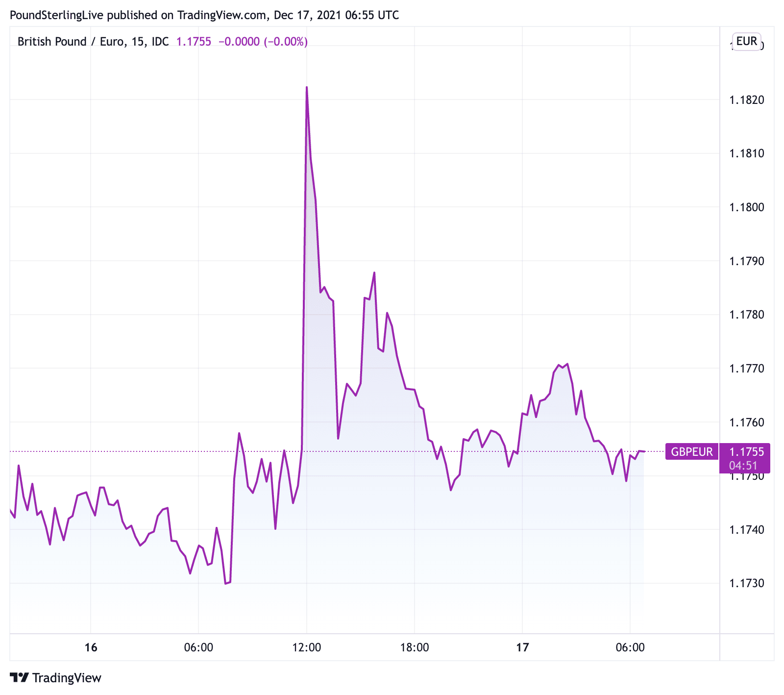Click the 1.1800 price scale label
Image resolution: width=784 pixels, height=695 pixels.
[746, 207]
